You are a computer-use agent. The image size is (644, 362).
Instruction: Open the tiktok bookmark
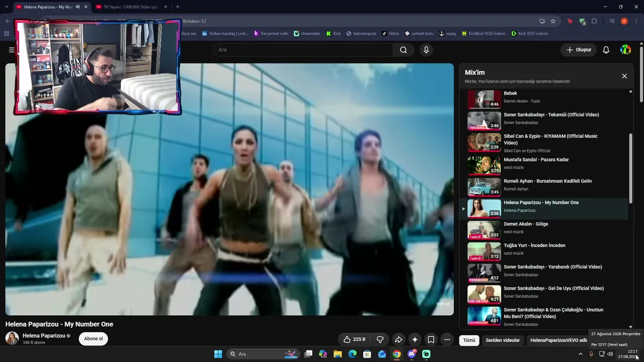(390, 34)
